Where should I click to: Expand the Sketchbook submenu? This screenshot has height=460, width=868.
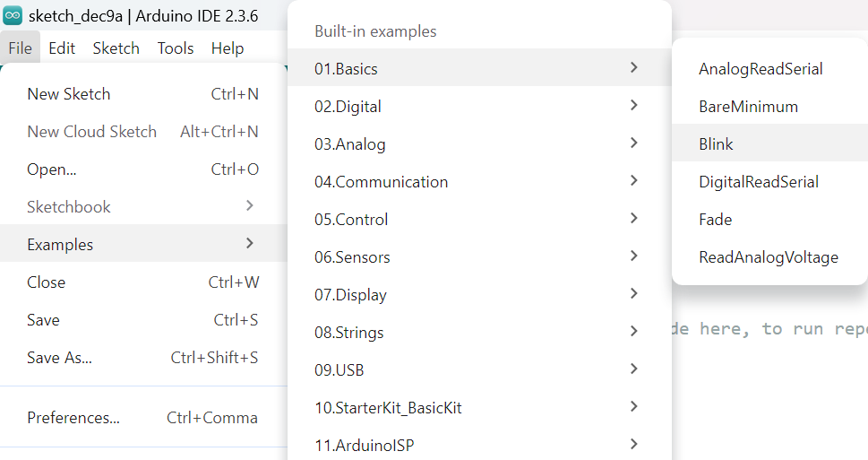point(69,207)
